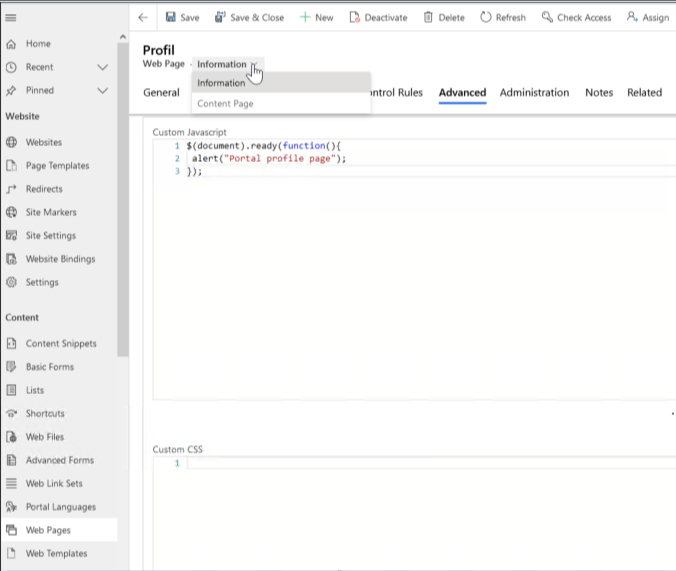Screen dimensions: 676x571
Task: Click the Assign person icon
Action: click(x=632, y=17)
